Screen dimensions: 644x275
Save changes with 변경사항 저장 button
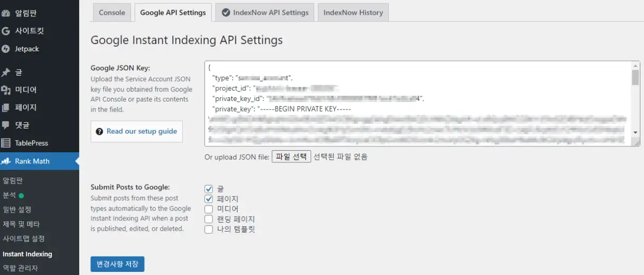[x=117, y=264]
